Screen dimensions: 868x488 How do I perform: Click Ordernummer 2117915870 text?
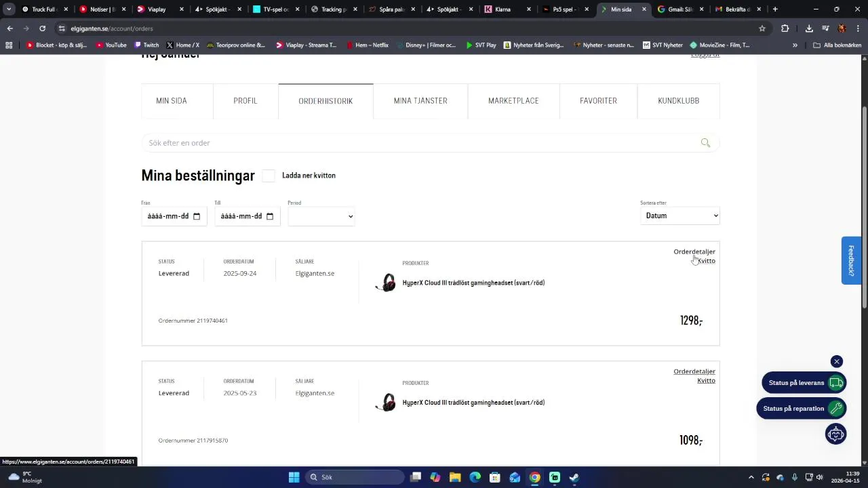pos(193,441)
